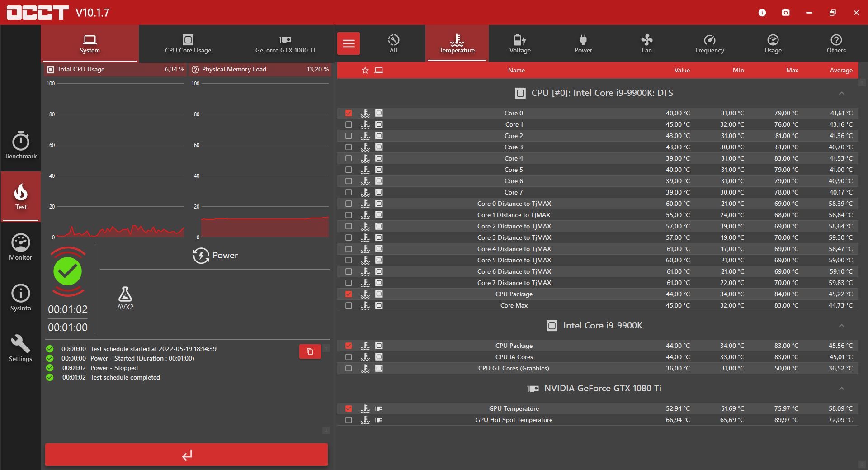Image resolution: width=868 pixels, height=470 pixels.
Task: Uncheck the GPU Temperature checkbox
Action: [x=349, y=408]
